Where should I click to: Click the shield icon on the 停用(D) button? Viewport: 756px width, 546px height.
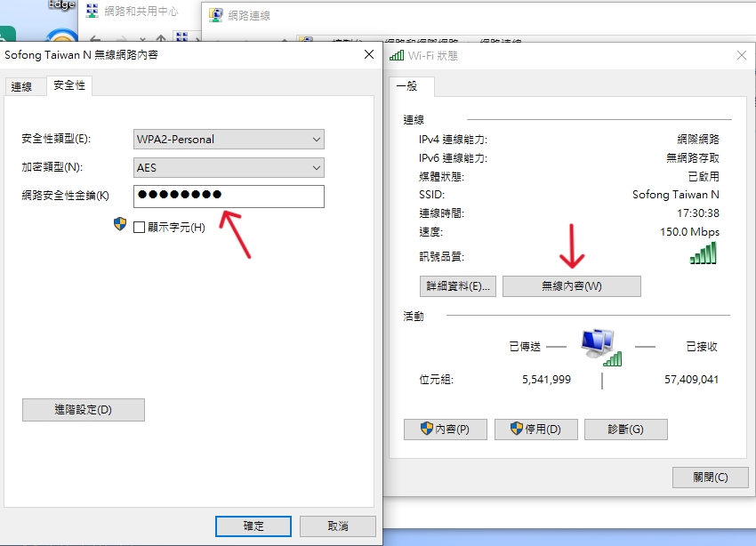(x=517, y=429)
